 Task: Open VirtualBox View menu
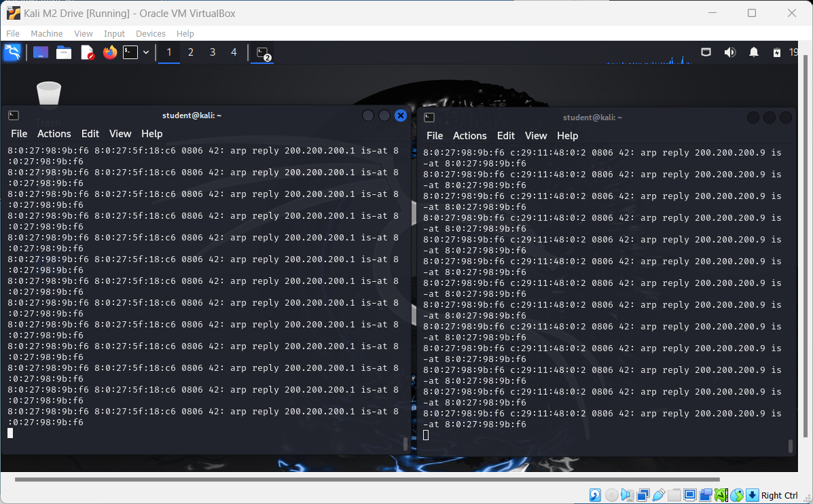coord(84,34)
